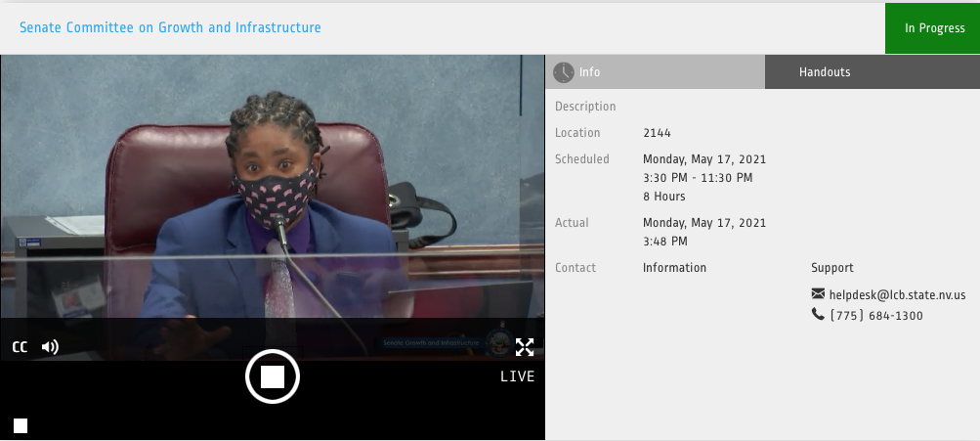Stop playback with the large circular stop button
This screenshot has width=980, height=441.
[273, 376]
